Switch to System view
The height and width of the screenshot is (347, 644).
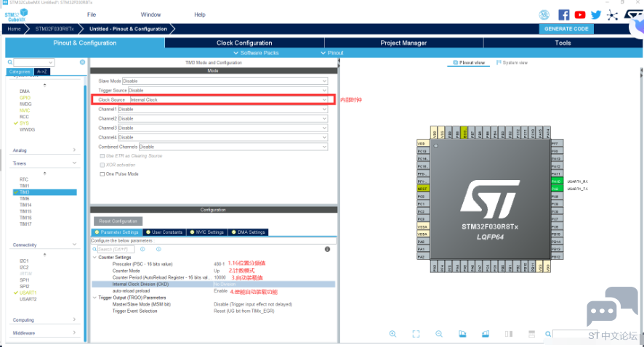[512, 62]
